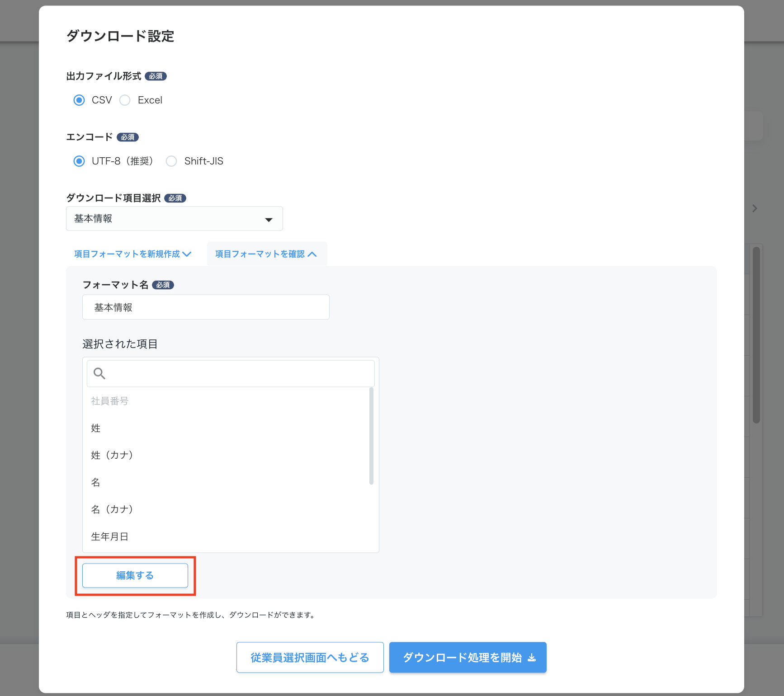
Task: Choose Shift-JIS encoding
Action: 171,161
